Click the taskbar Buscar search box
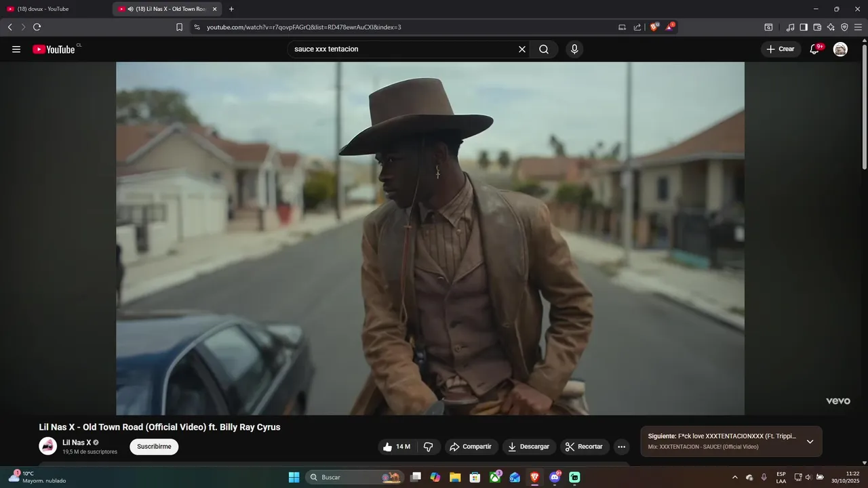Image resolution: width=868 pixels, height=488 pixels. 354,477
